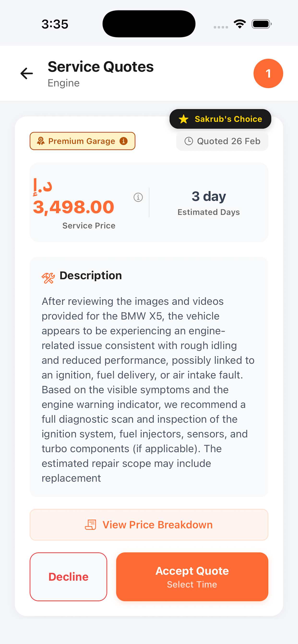Tap the battery indicator in status bar
The width and height of the screenshot is (298, 644).
(x=262, y=24)
